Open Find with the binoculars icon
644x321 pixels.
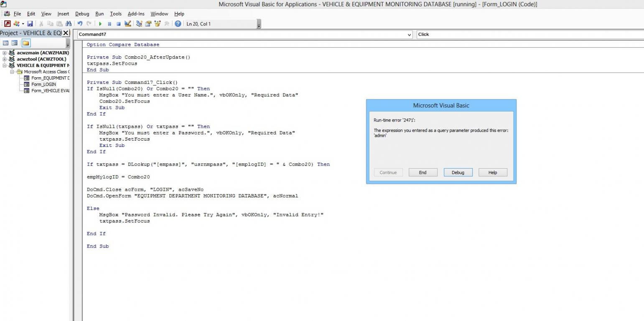click(x=68, y=24)
